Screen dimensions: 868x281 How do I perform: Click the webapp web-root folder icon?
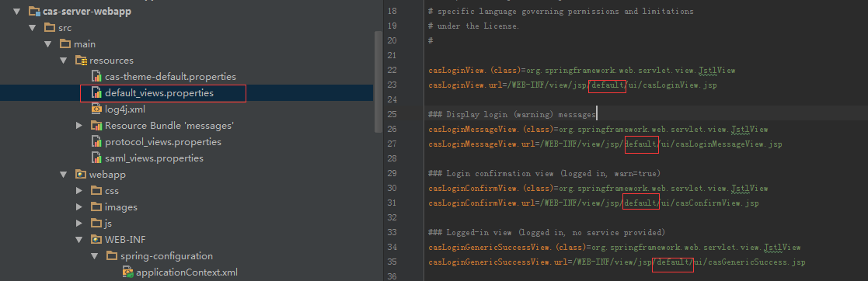click(x=81, y=175)
